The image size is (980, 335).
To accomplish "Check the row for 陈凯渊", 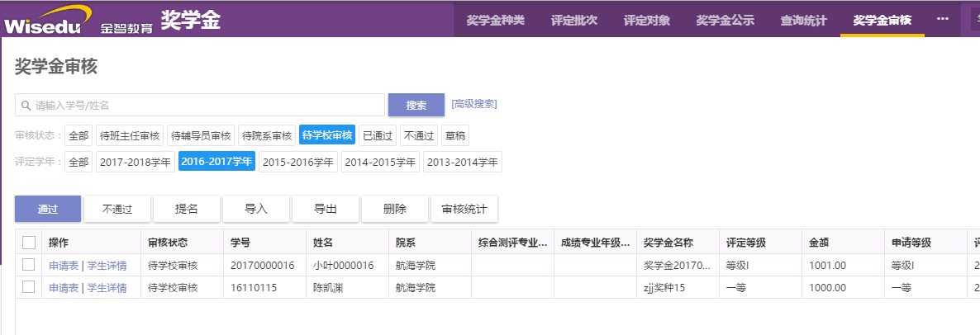I will coord(29,287).
